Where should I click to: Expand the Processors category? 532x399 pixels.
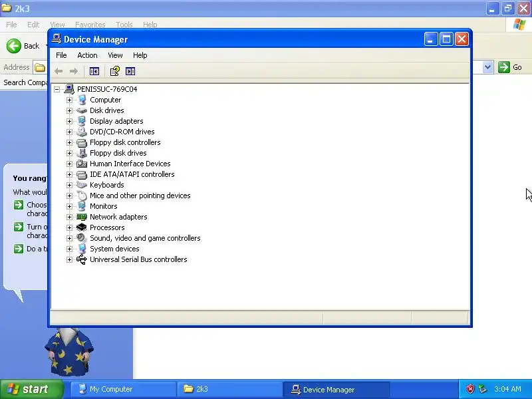tap(70, 227)
